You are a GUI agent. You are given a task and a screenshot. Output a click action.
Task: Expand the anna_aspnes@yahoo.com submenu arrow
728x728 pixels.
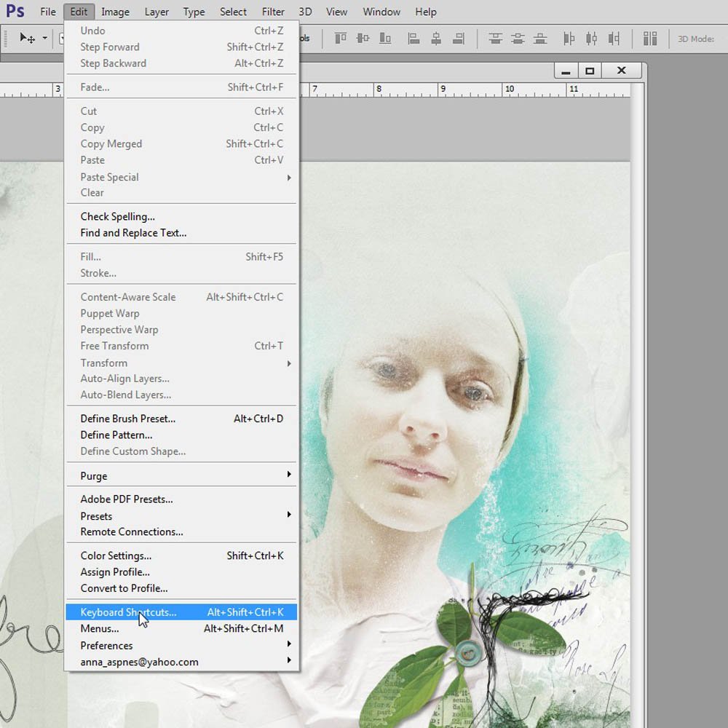[289, 660]
